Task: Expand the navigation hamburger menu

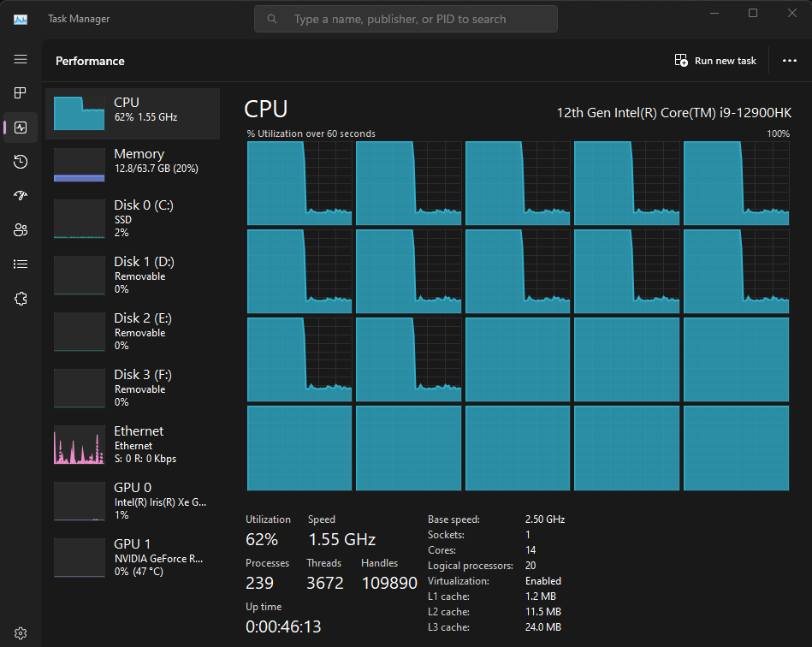Action: [21, 60]
